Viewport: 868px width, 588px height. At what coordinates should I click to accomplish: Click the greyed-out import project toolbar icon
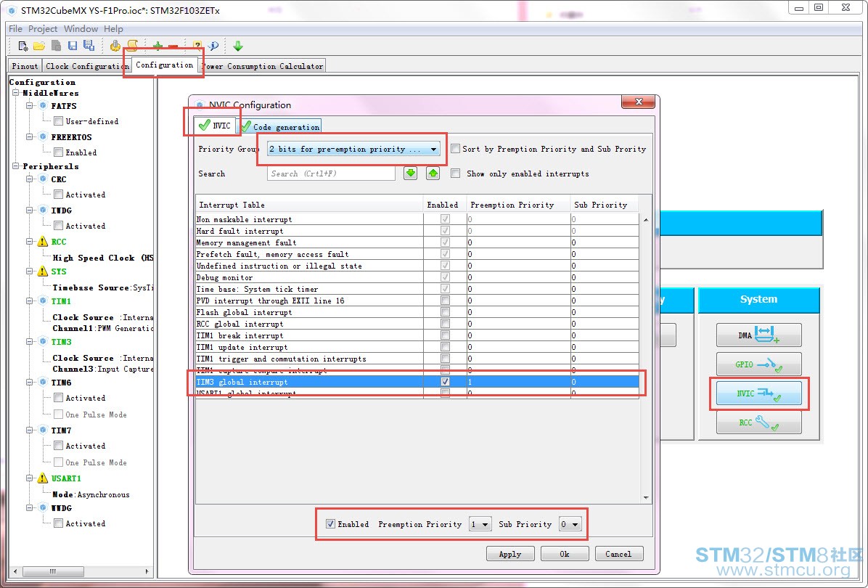56,46
